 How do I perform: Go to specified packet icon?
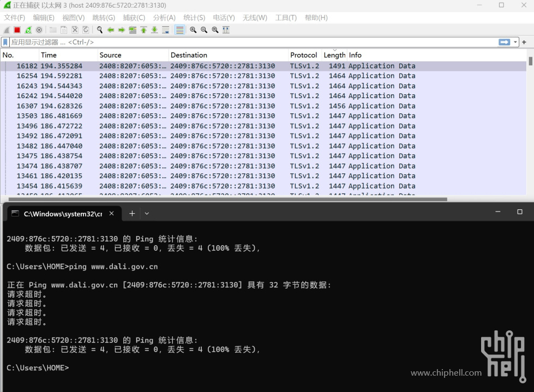[133, 30]
